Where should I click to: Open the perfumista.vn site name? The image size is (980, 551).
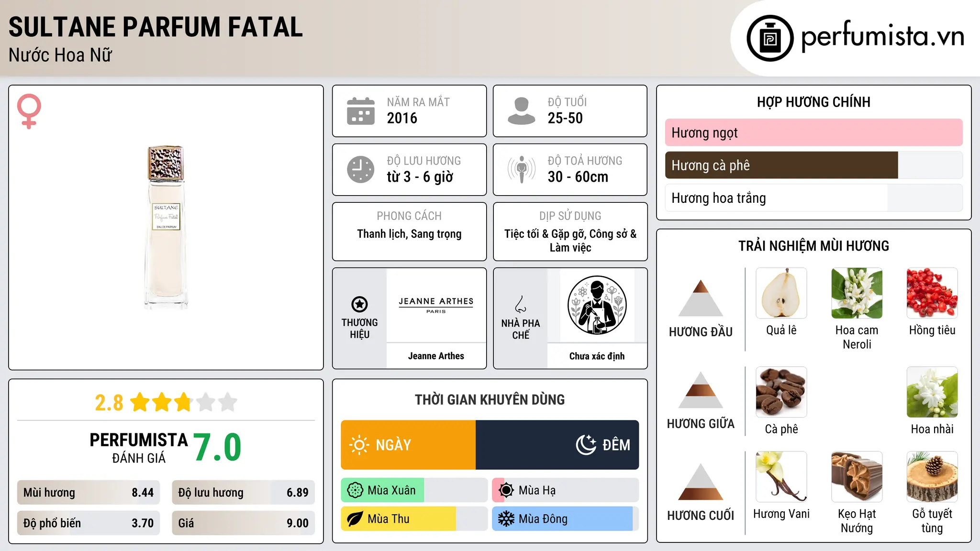pos(883,36)
